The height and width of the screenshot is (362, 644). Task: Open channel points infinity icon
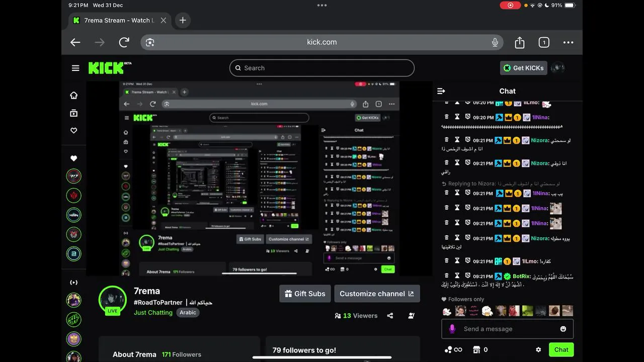[453, 350]
